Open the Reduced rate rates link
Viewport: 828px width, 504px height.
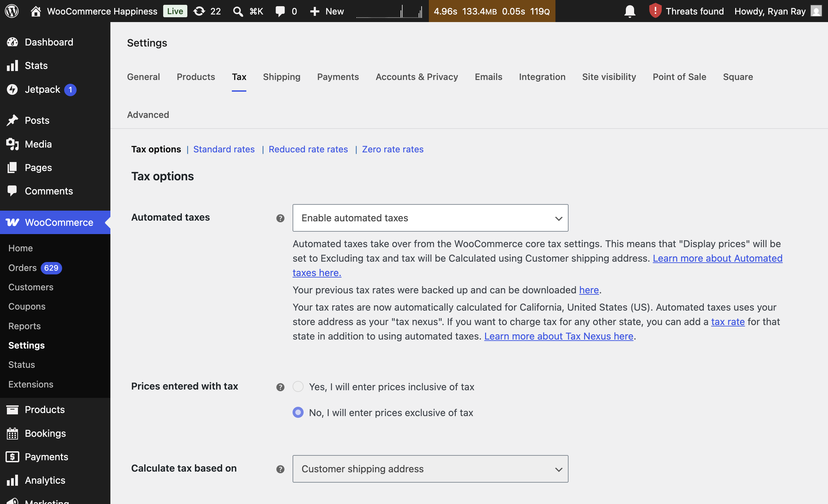[x=308, y=149]
